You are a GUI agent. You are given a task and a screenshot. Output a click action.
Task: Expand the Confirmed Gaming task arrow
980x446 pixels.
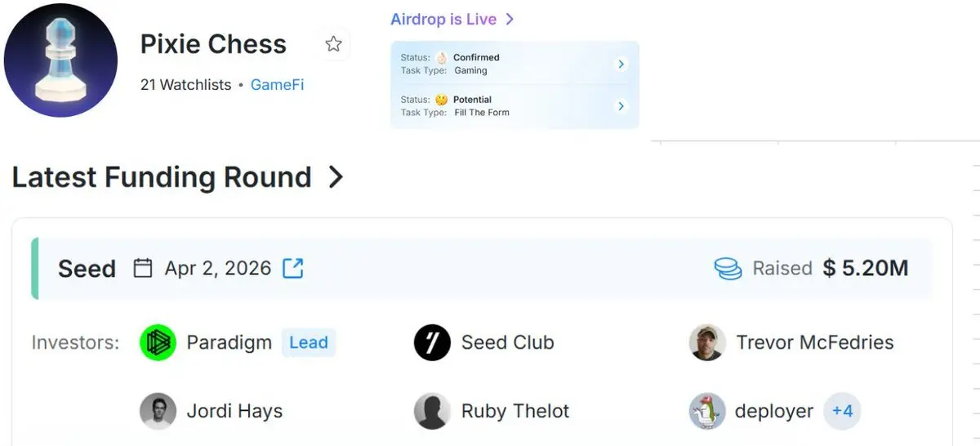click(621, 64)
